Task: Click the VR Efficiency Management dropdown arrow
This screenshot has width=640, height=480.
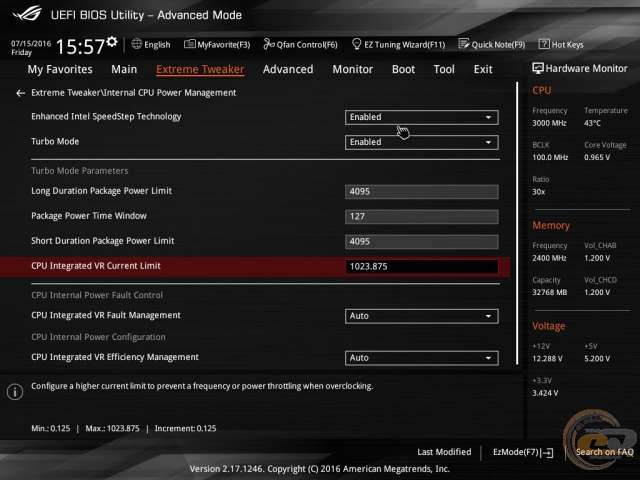Action: click(488, 358)
